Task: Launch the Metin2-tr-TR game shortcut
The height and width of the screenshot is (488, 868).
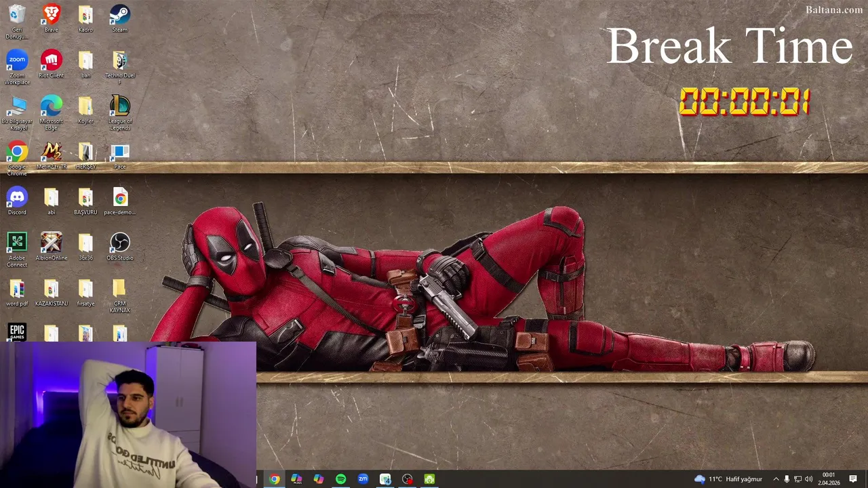Action: (52, 156)
